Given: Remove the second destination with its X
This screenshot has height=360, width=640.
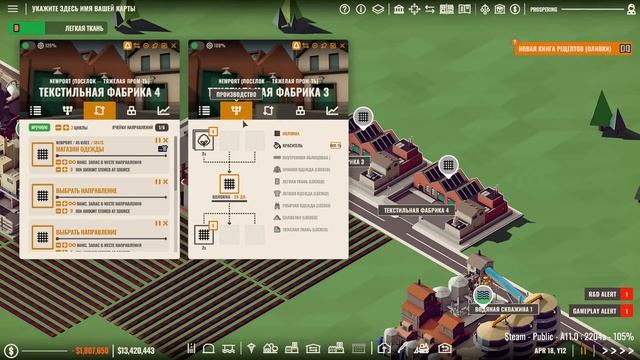Looking at the screenshot, I should [x=165, y=182].
